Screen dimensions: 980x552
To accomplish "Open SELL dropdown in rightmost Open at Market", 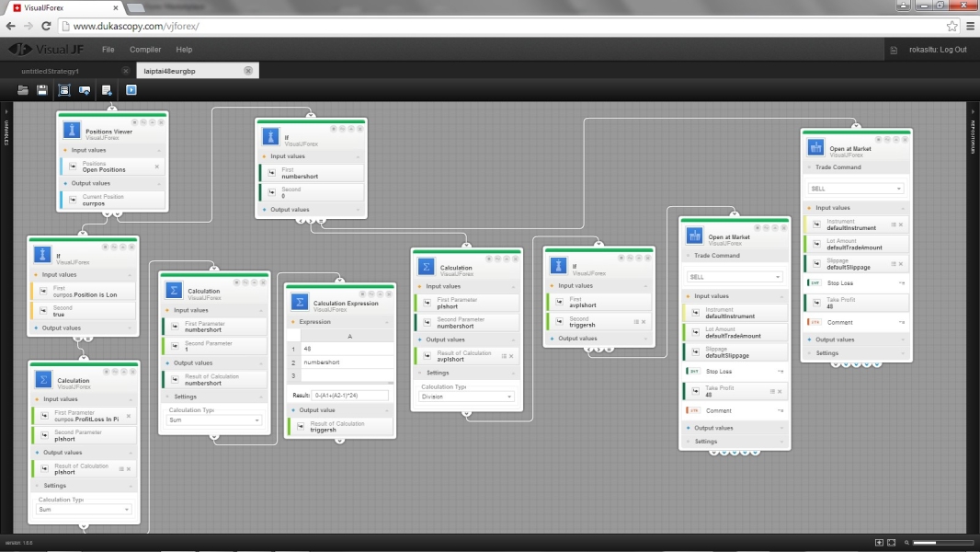I will point(856,189).
